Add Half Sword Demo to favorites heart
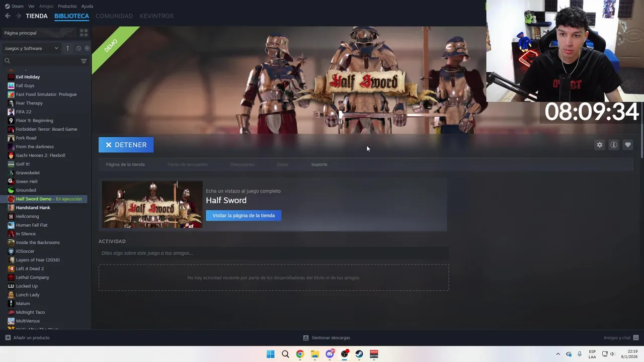The height and width of the screenshot is (362, 644). (627, 145)
